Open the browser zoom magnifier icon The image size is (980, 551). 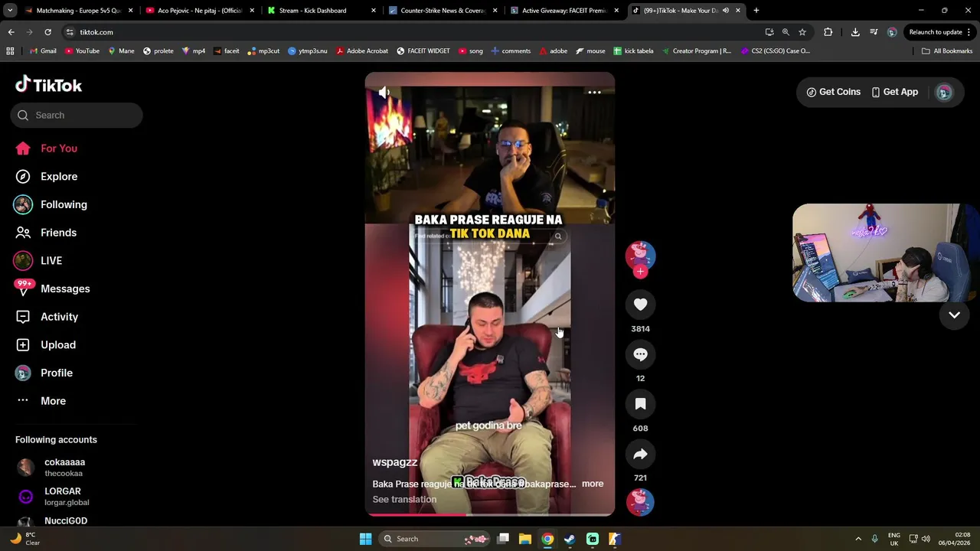coord(786,32)
